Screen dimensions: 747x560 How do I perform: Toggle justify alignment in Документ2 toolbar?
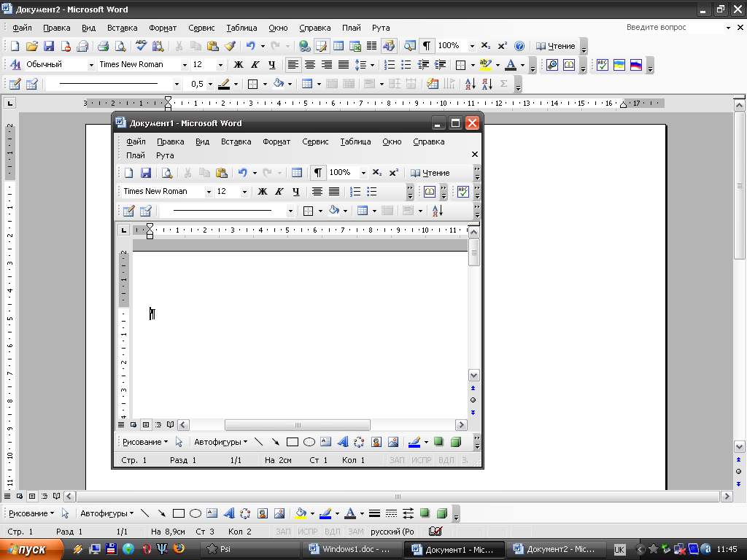point(344,65)
